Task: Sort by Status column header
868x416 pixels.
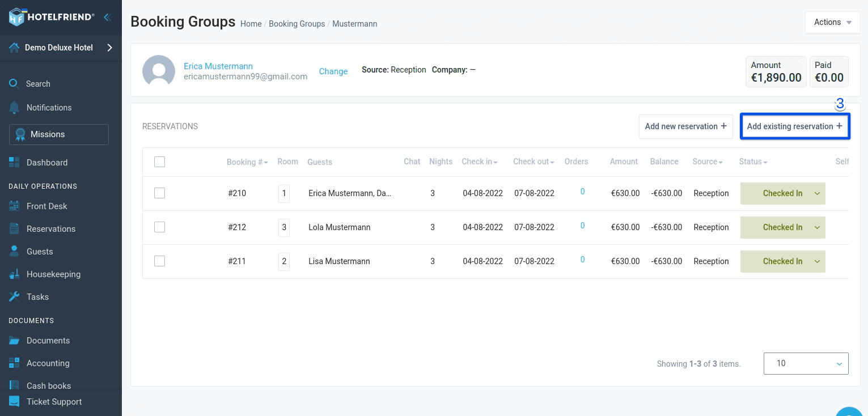Action: tap(753, 162)
